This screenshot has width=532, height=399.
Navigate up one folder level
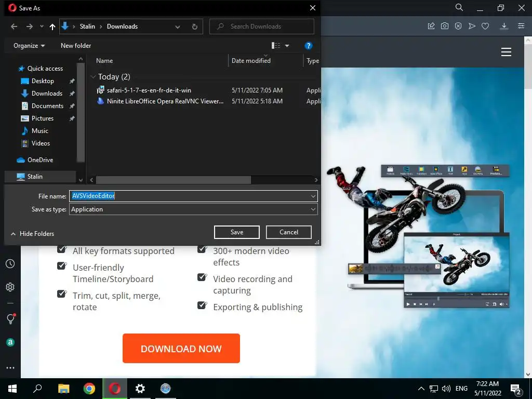[x=52, y=27]
